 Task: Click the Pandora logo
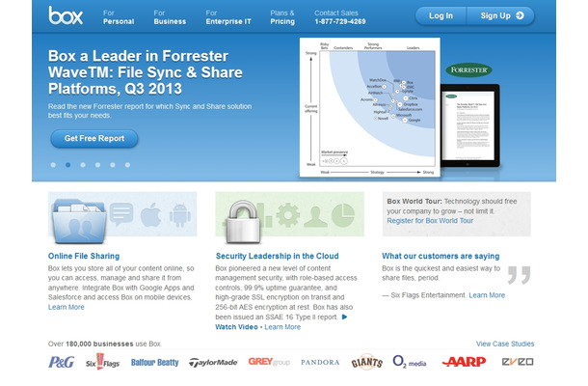point(320,362)
